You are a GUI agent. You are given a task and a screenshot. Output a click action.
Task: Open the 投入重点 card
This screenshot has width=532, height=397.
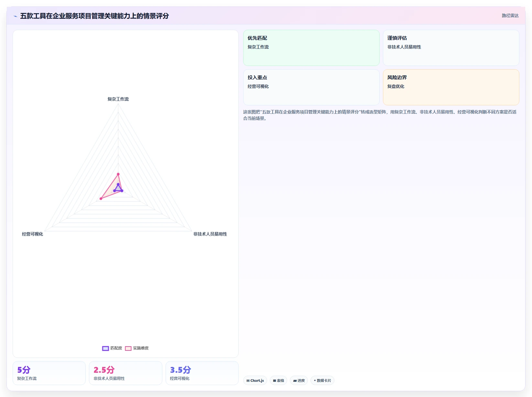pyautogui.click(x=311, y=87)
